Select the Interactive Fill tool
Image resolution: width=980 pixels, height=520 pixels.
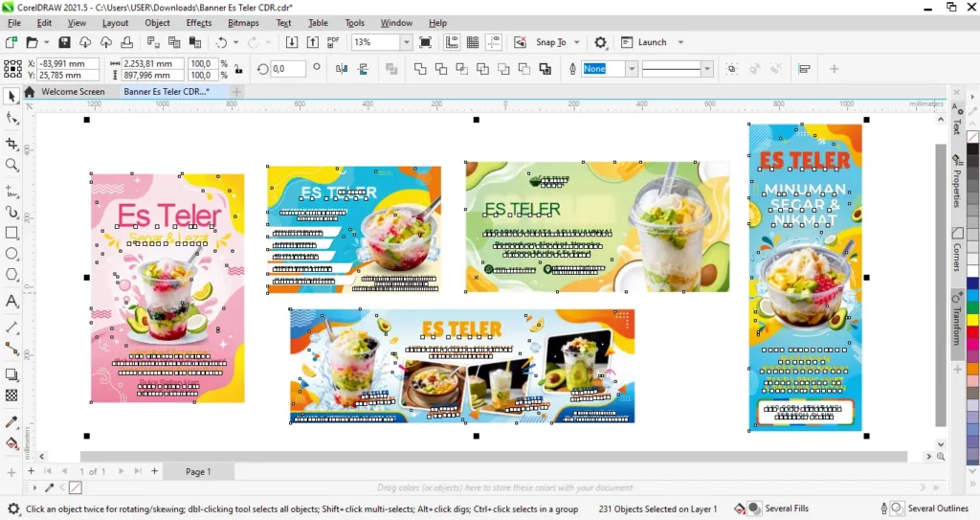11,443
